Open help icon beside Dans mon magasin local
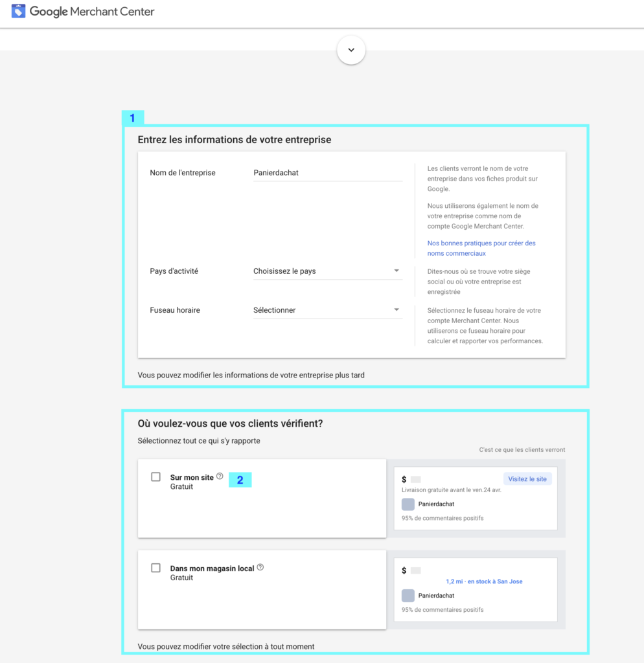Screen dimensions: 644x663 [x=260, y=567]
